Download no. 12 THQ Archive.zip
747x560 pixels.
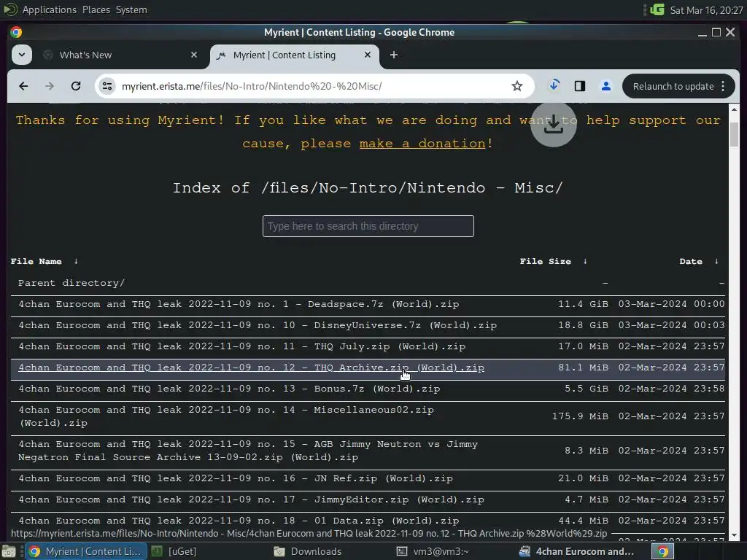click(251, 367)
